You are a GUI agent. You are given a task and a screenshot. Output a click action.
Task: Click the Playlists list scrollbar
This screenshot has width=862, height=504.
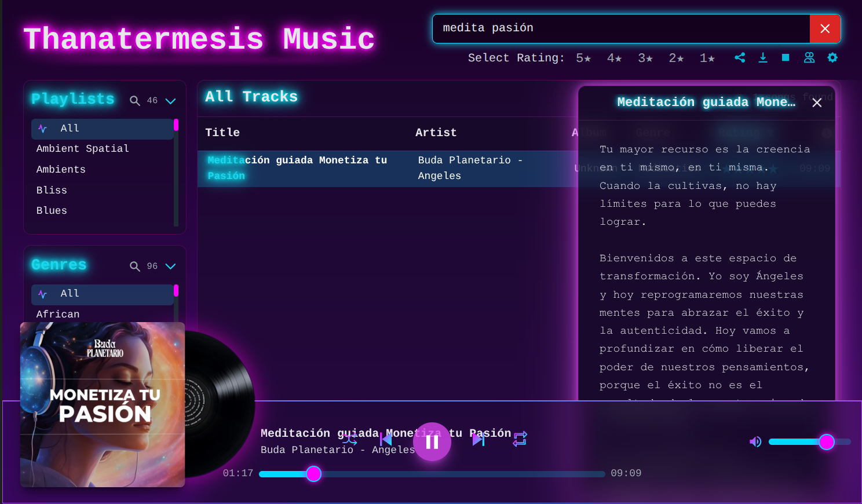click(176, 173)
